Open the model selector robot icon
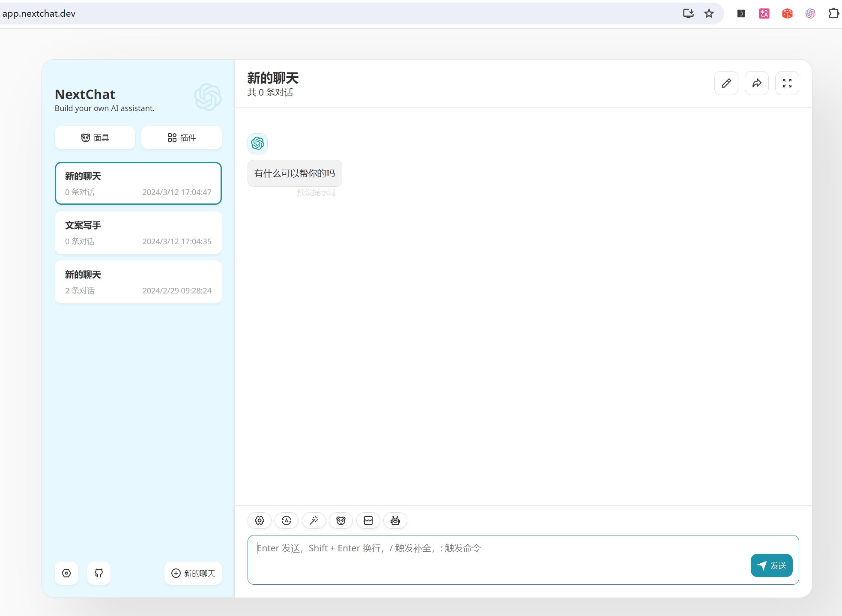The width and height of the screenshot is (842, 616). coord(395,520)
